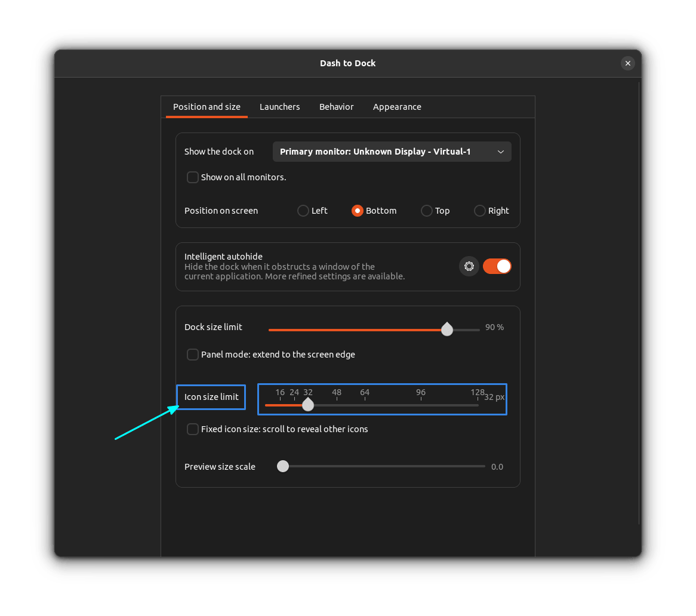
Task: Click the monitor dropdown chevron arrow
Action: click(x=501, y=152)
